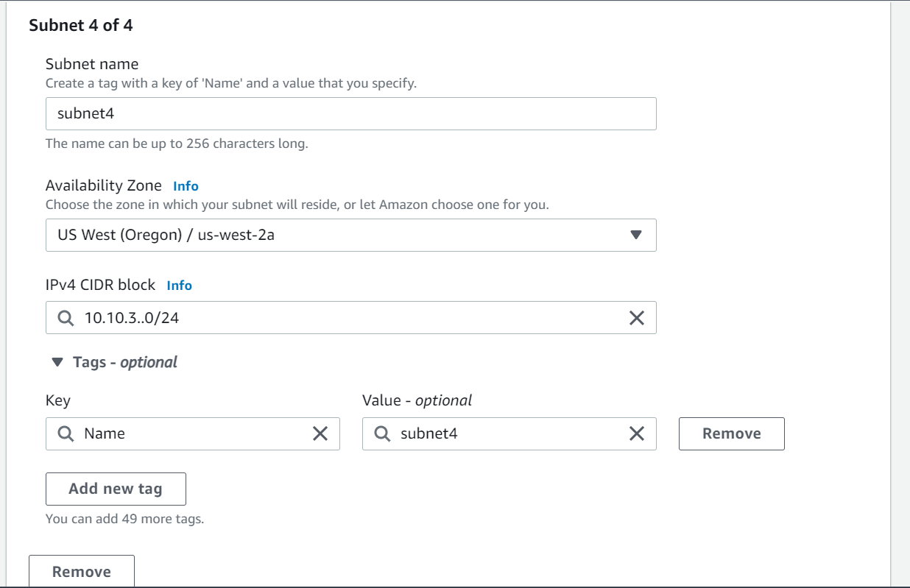Click 'The name can be up to 256 characters long.'
This screenshot has height=588, width=910.
coord(177,144)
